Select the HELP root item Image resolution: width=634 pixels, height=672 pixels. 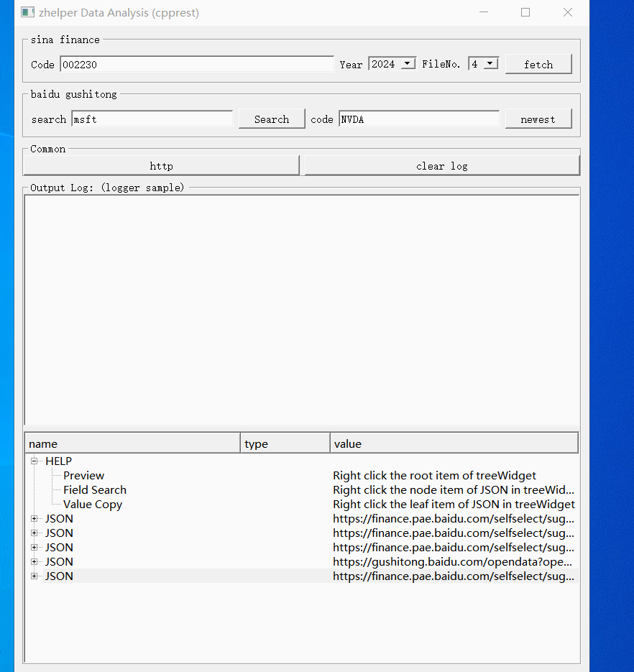[58, 461]
